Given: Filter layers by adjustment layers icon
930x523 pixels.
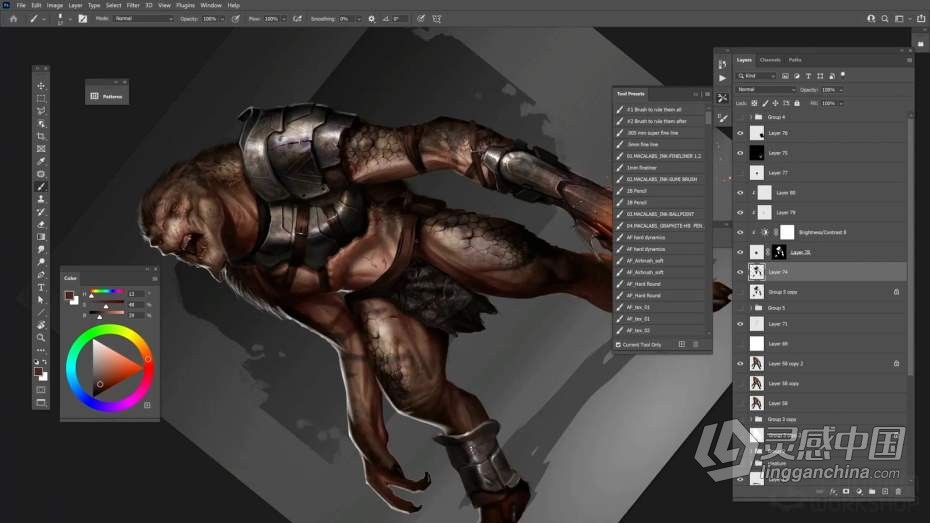Looking at the screenshot, I should (797, 76).
